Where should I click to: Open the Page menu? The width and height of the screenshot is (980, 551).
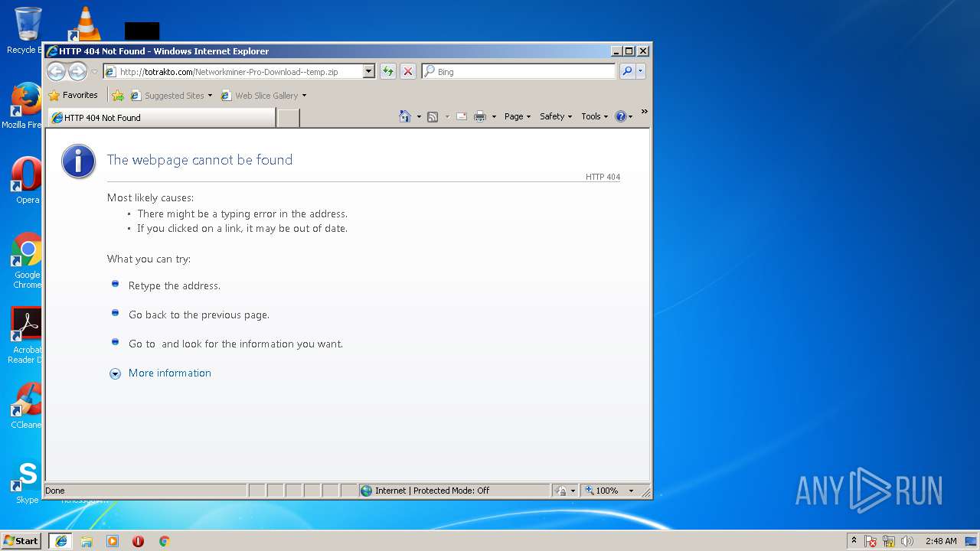coord(518,116)
